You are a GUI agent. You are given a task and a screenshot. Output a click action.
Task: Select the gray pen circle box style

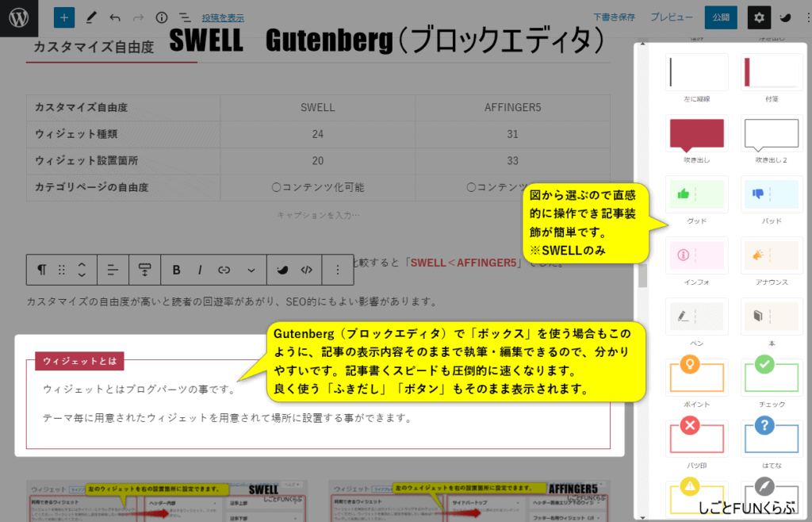(x=772, y=496)
